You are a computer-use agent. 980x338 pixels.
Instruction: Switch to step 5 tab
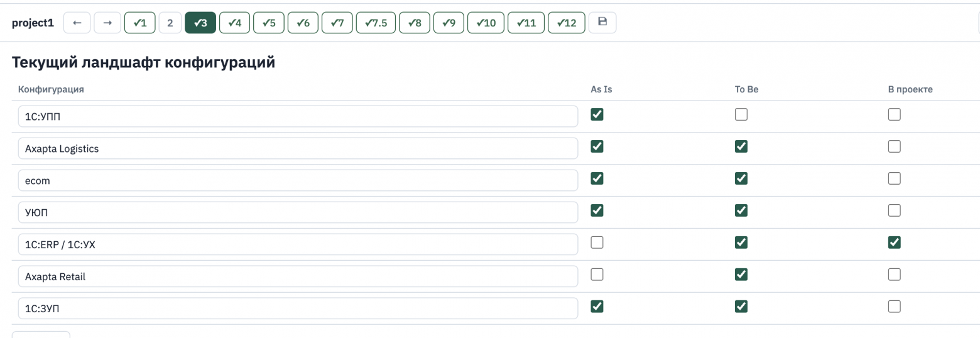(269, 23)
